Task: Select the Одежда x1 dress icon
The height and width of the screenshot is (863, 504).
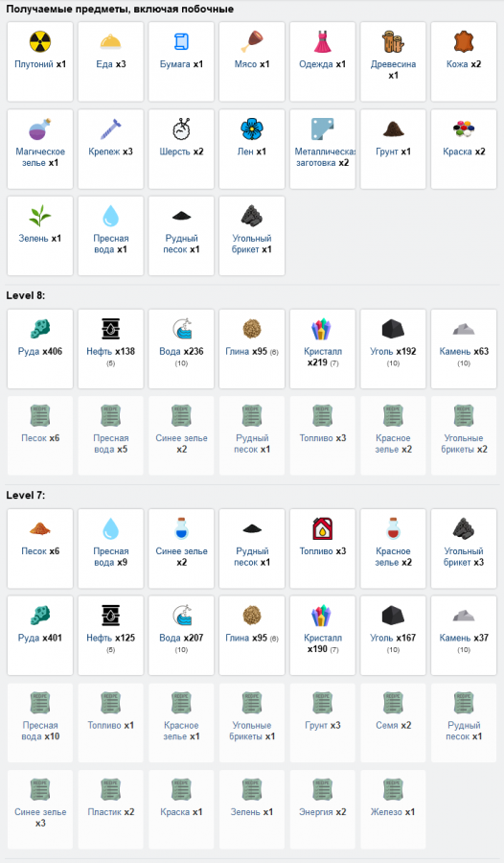Action: (x=323, y=42)
